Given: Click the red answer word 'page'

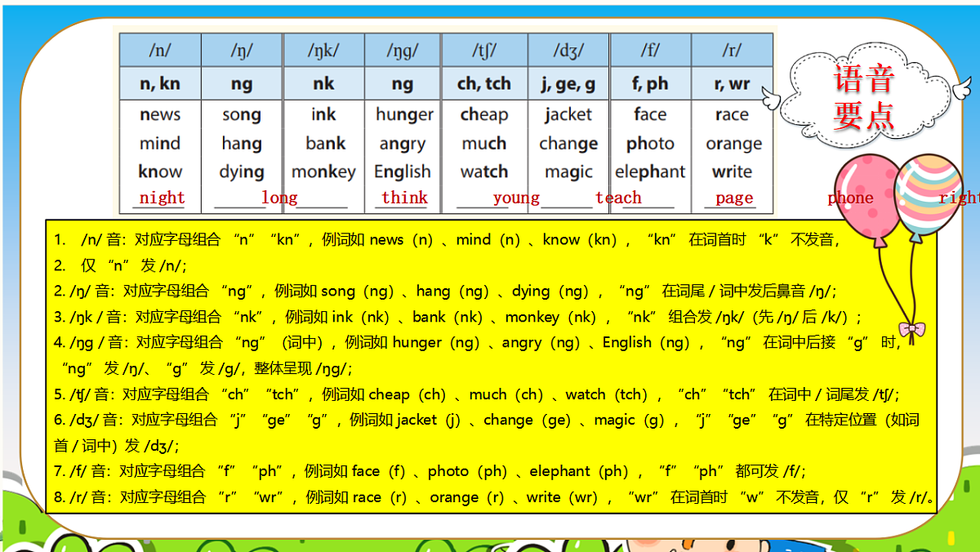Looking at the screenshot, I should (734, 198).
